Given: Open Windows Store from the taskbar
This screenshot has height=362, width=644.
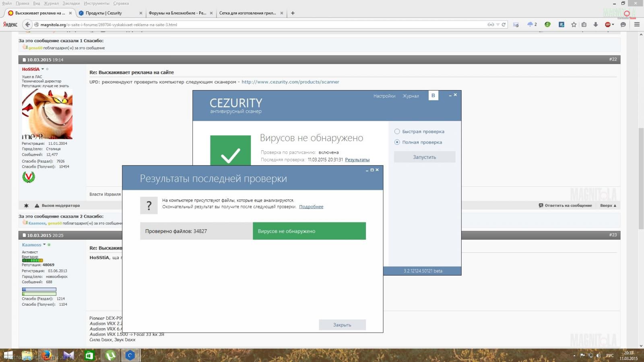Looking at the screenshot, I should tap(89, 356).
